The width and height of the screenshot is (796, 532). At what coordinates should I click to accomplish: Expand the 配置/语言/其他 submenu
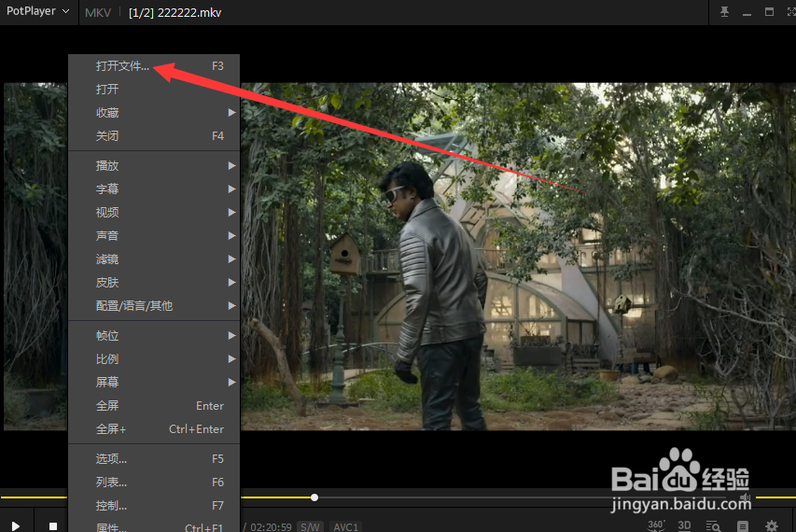(x=154, y=305)
